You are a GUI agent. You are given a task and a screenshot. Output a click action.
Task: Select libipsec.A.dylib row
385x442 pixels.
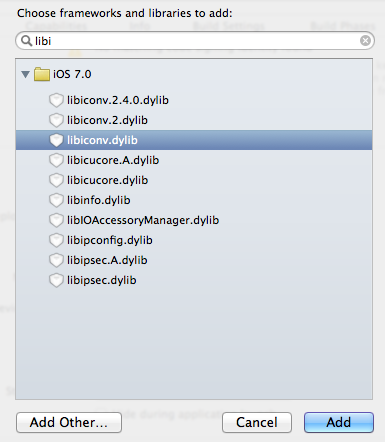(x=194, y=260)
